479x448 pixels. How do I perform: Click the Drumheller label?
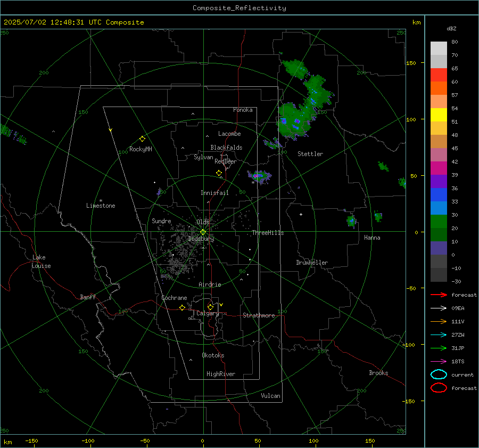312,263
